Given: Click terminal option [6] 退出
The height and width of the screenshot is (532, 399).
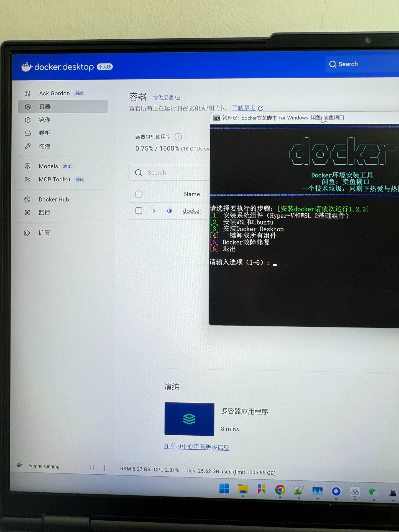Looking at the screenshot, I should coord(223,249).
